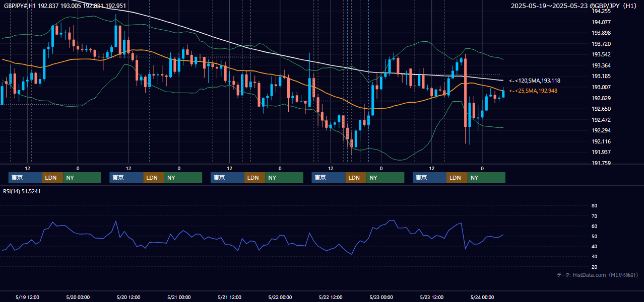Select the rightmost NY session block

(x=486, y=178)
